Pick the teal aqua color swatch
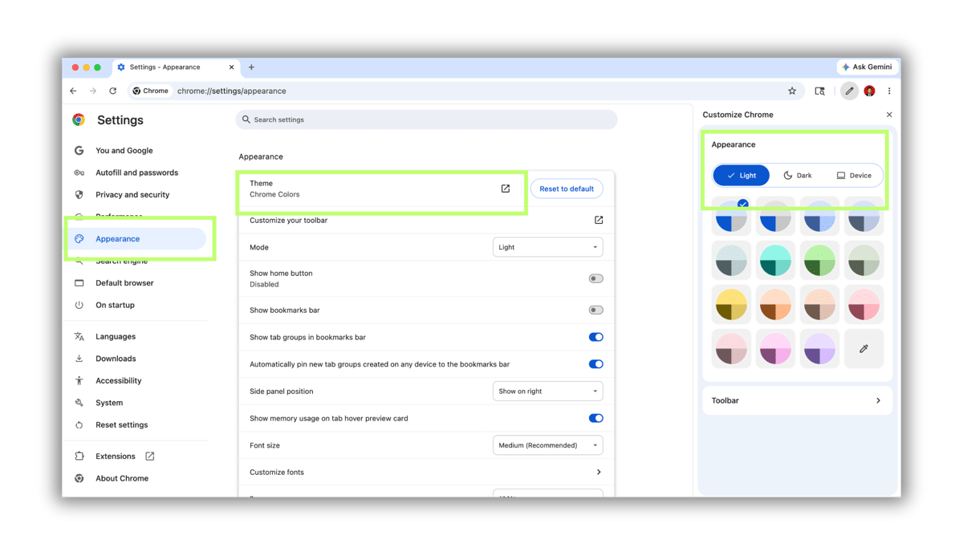This screenshot has height=560, width=963. (775, 261)
